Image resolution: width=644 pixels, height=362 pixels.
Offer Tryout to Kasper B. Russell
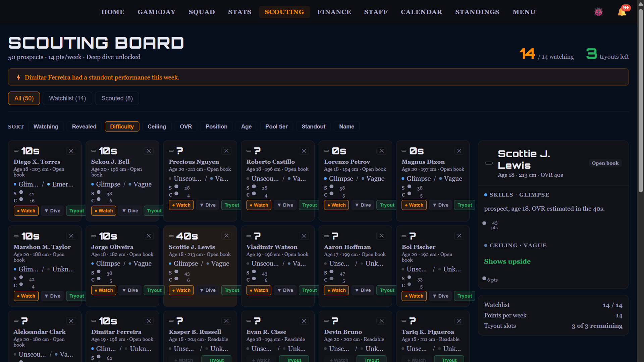pyautogui.click(x=216, y=359)
